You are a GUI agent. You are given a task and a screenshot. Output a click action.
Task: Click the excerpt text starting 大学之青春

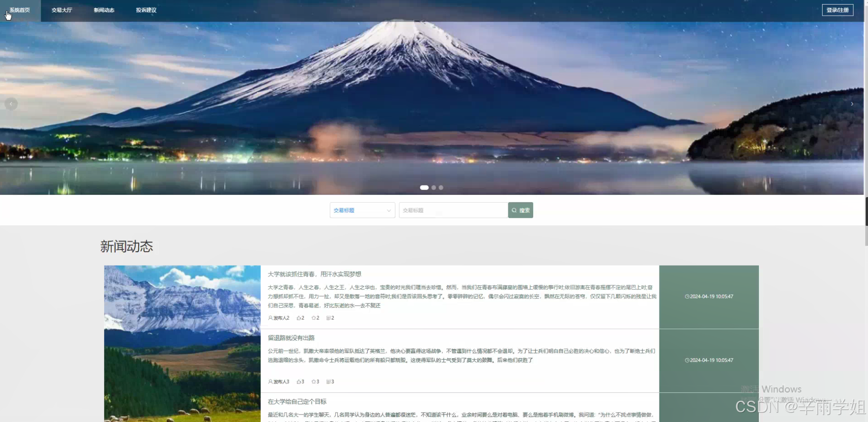pos(462,297)
